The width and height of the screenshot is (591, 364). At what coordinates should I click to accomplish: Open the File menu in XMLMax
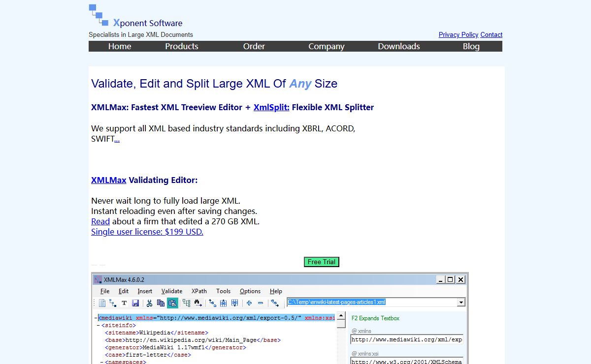coord(105,291)
